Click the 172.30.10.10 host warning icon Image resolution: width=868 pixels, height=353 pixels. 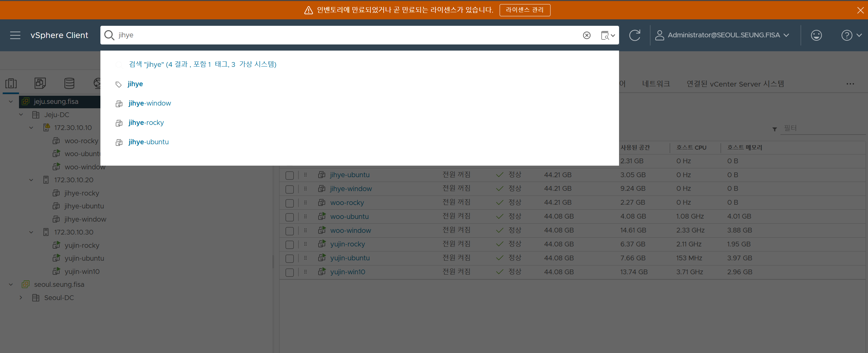click(x=46, y=128)
